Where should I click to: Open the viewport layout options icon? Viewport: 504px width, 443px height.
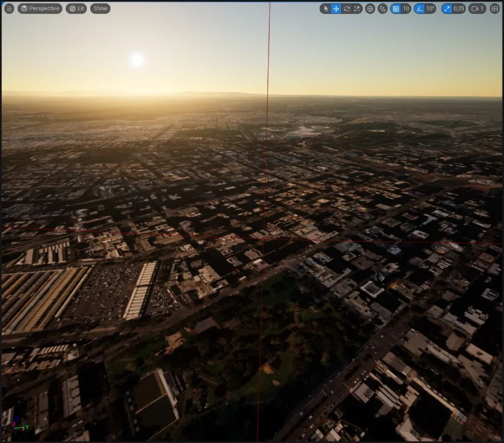(x=494, y=9)
